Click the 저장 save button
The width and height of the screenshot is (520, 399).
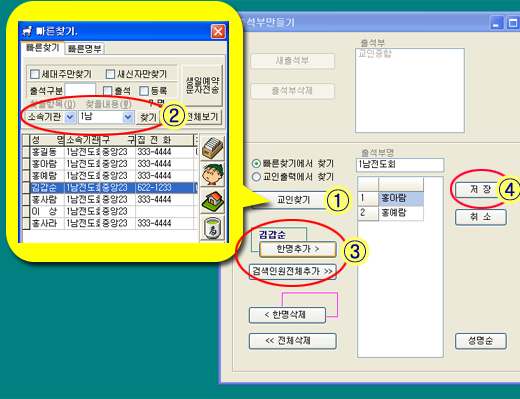coord(480,189)
